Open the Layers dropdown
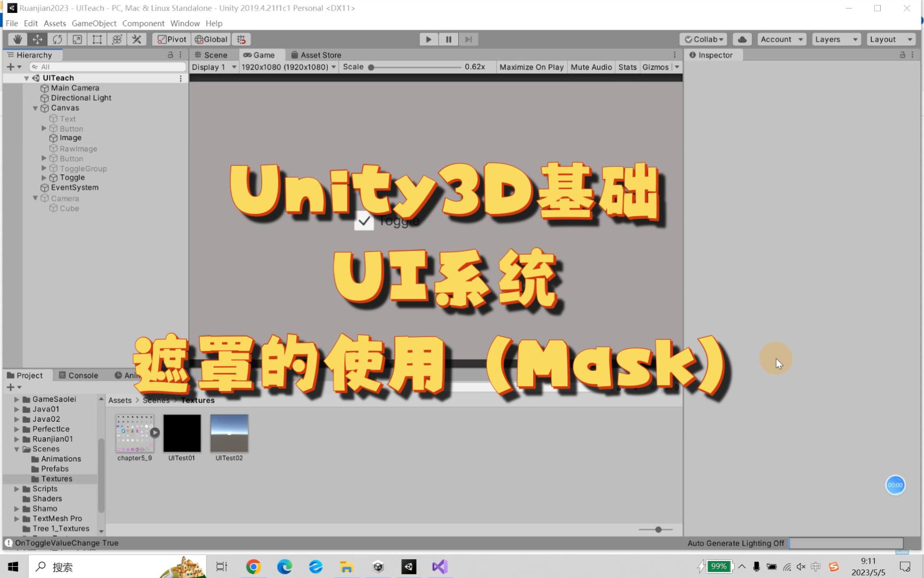Image resolution: width=924 pixels, height=578 pixels. (x=836, y=39)
